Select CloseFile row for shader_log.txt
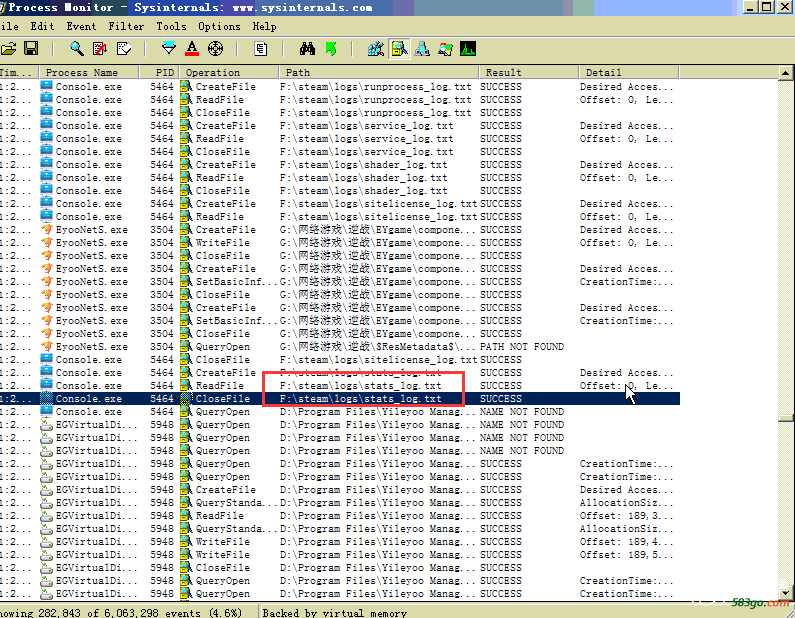Screen dimensions: 795x618 (x=340, y=191)
